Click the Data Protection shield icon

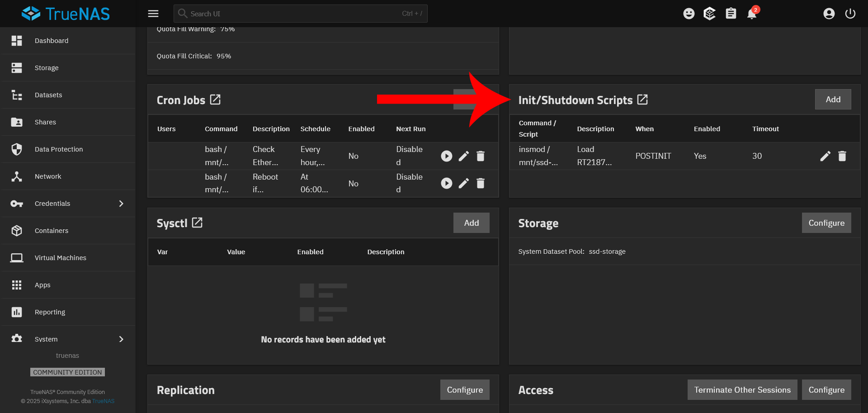click(17, 149)
